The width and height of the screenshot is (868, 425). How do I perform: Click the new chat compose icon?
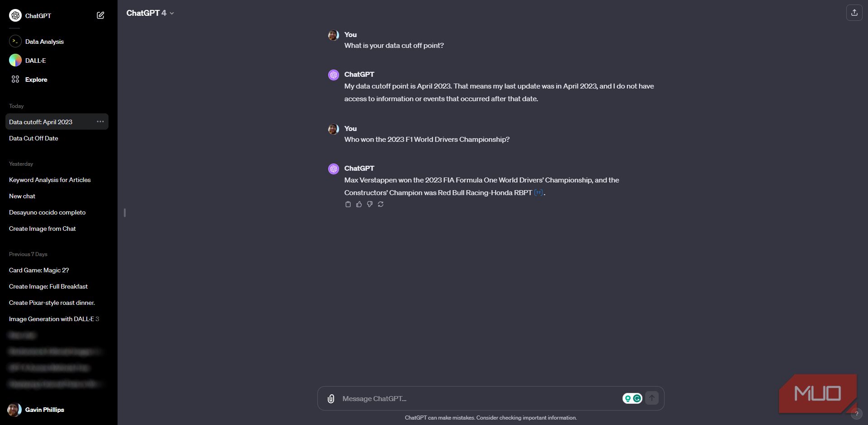click(x=100, y=15)
